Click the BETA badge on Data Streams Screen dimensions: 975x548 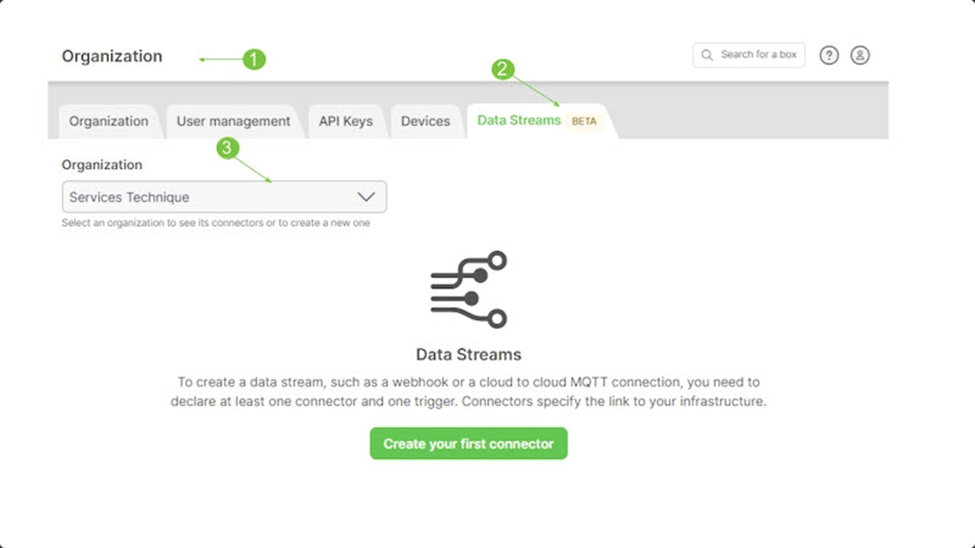[584, 121]
